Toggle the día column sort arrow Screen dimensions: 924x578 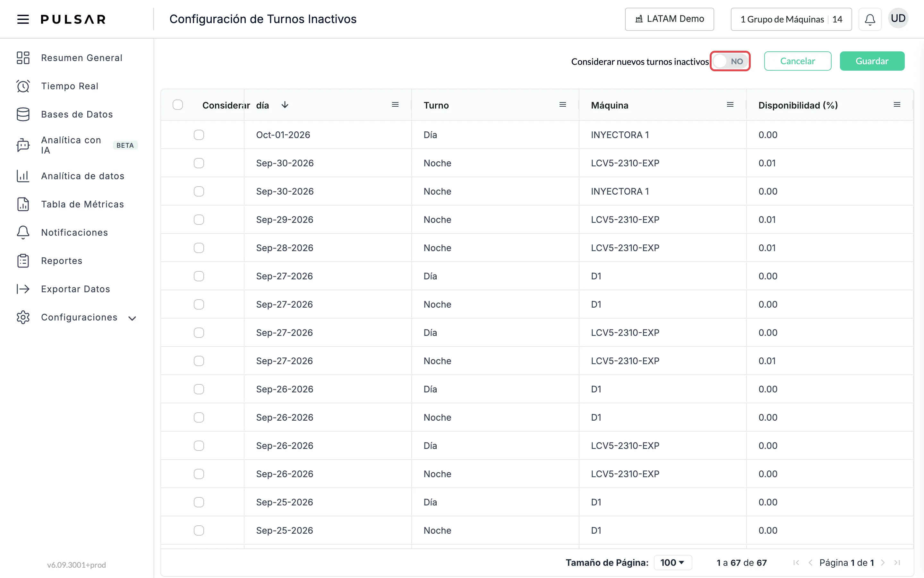(285, 105)
